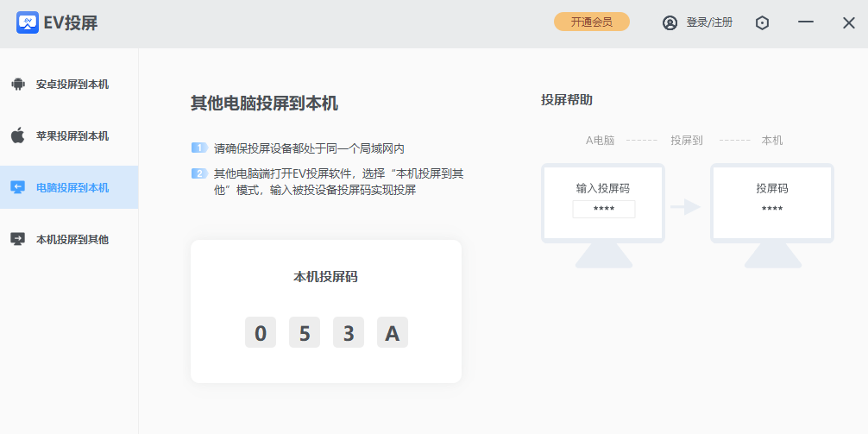This screenshot has height=434, width=868.
Task: Click the Apple logo icon in sidebar
Action: point(17,136)
